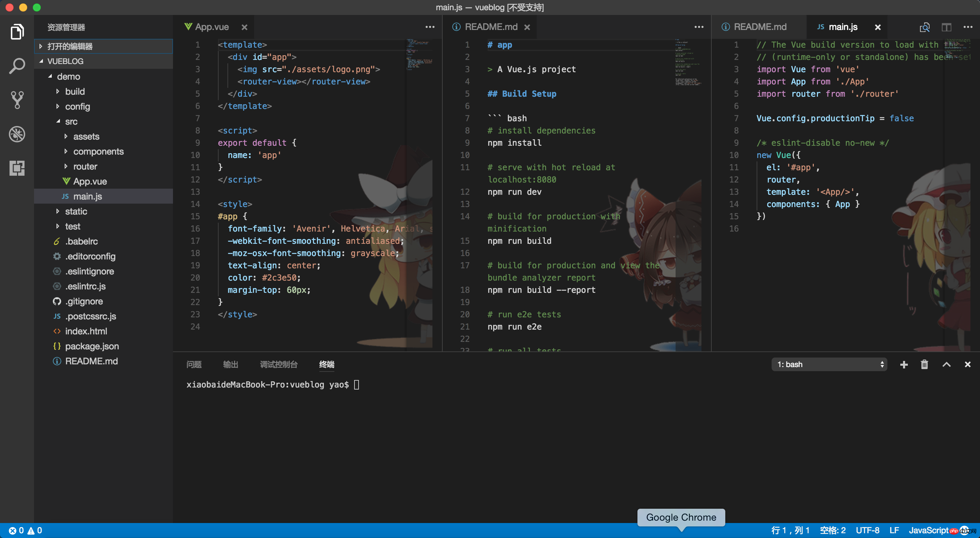
Task: Open more actions in main.js editor group
Action: click(x=968, y=27)
